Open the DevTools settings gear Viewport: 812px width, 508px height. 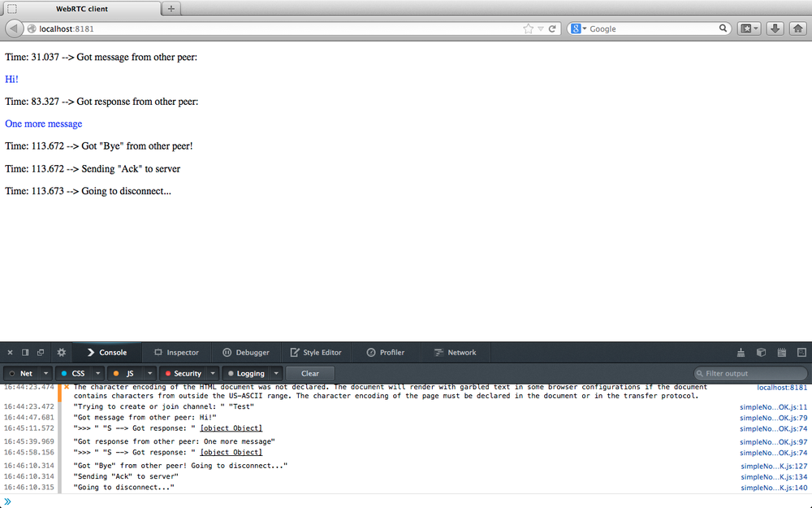click(x=61, y=352)
